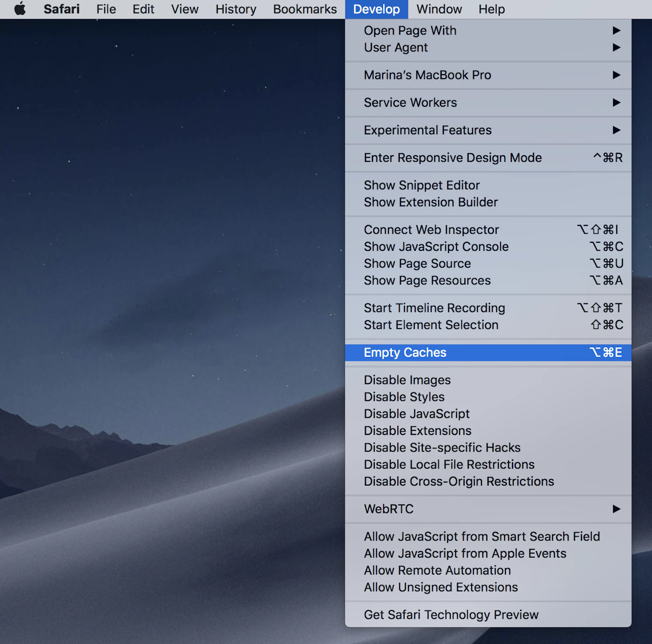Select Empty Caches from Develop menu
Viewport: 652px width, 644px height.
[405, 353]
